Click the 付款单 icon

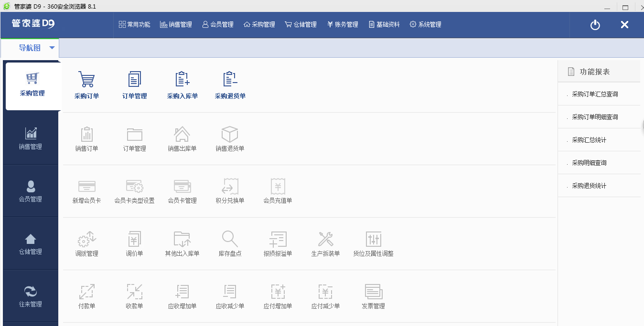coord(86,296)
